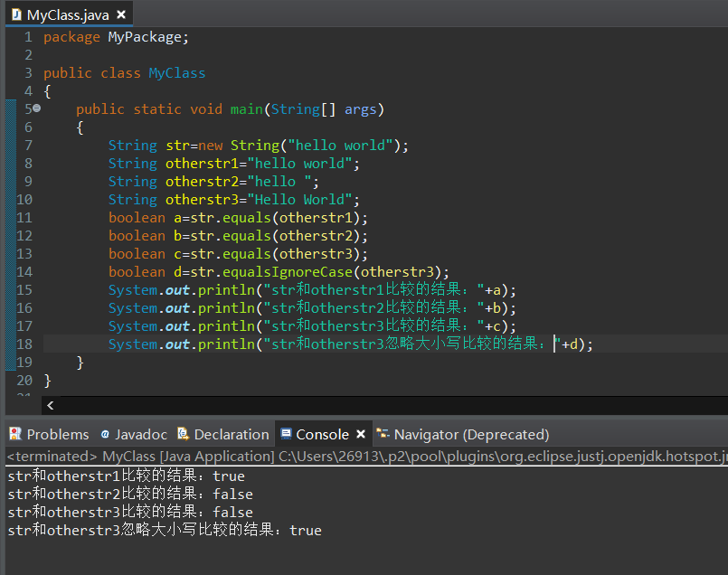Click str.equals(otherstr1) on line 11
This screenshot has height=575, width=728.
(x=276, y=218)
